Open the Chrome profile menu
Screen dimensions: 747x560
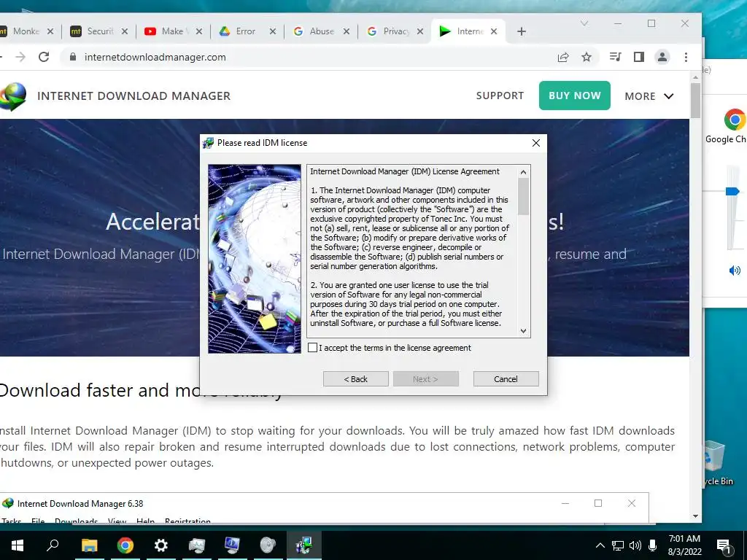pyautogui.click(x=662, y=57)
